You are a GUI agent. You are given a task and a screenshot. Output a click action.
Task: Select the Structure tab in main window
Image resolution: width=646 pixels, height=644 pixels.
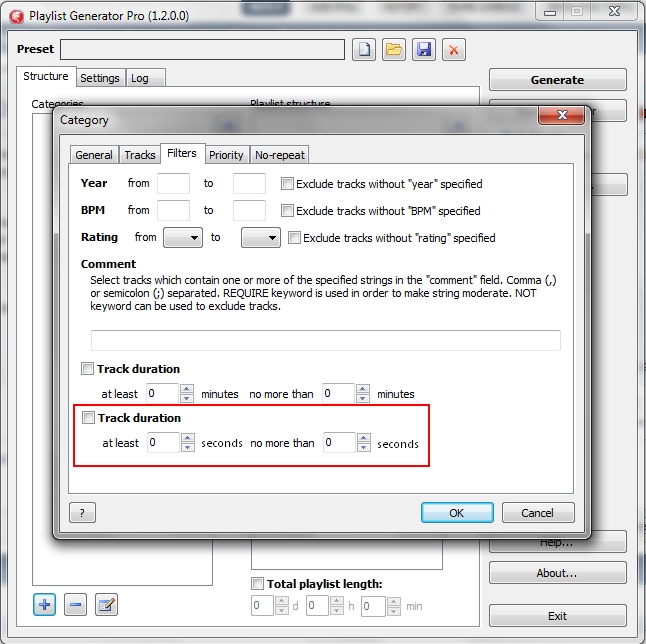[46, 76]
